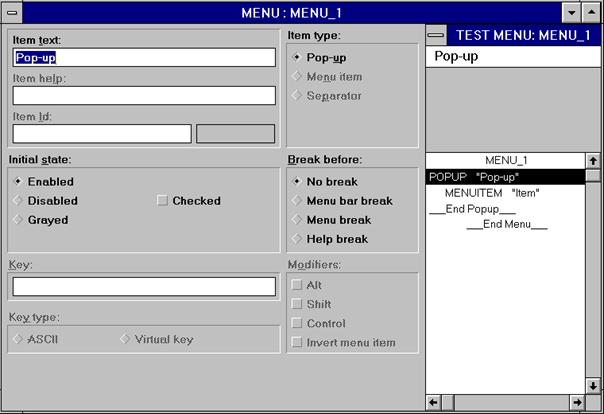Click the maximize arrow in title bar
604x414 pixels.
pyautogui.click(x=591, y=12)
